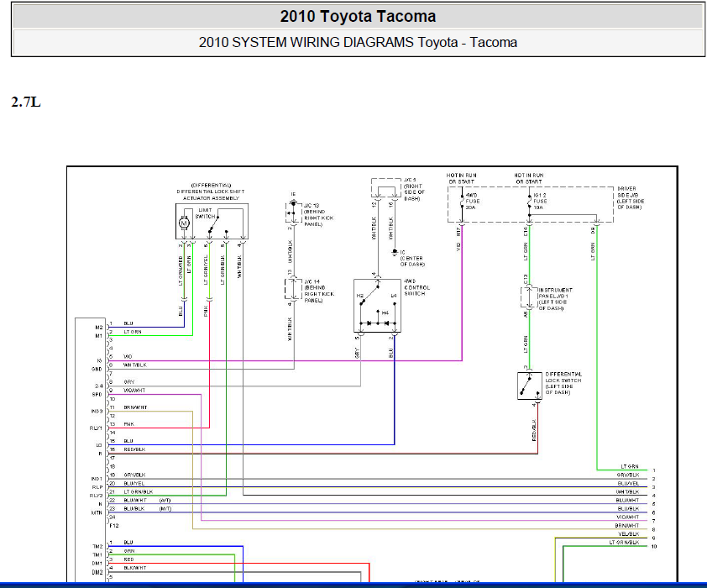Click the "4WD CONTROL SWITCH" label

tap(416, 287)
